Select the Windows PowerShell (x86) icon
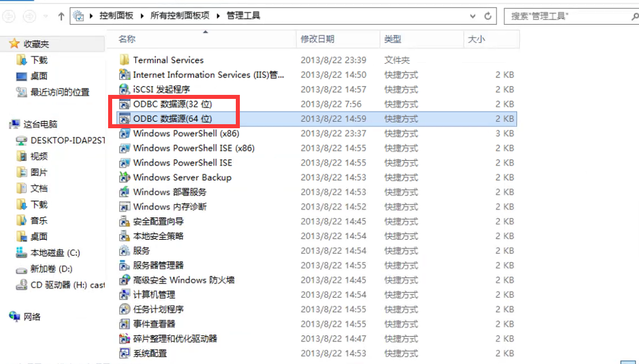 124,133
